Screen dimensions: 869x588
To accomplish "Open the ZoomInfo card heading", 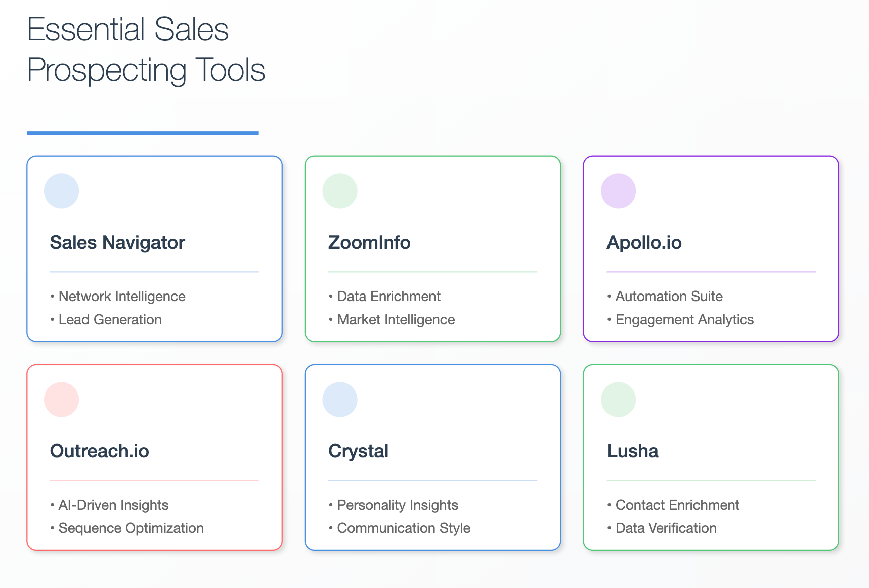I will click(370, 243).
